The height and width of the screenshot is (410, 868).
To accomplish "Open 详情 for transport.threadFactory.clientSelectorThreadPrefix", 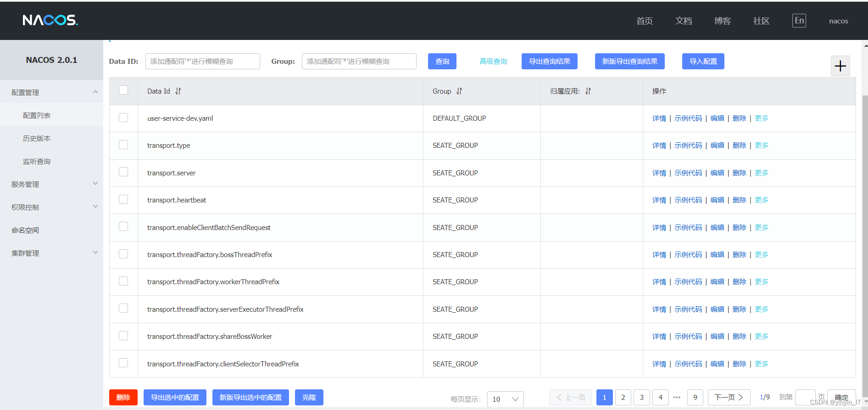I will click(659, 364).
